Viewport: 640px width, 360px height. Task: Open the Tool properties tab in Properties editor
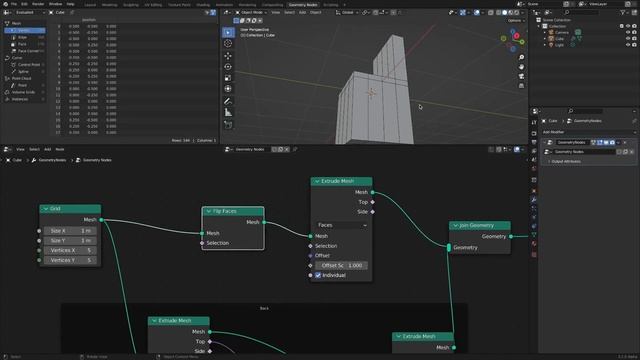pyautogui.click(x=534, y=122)
